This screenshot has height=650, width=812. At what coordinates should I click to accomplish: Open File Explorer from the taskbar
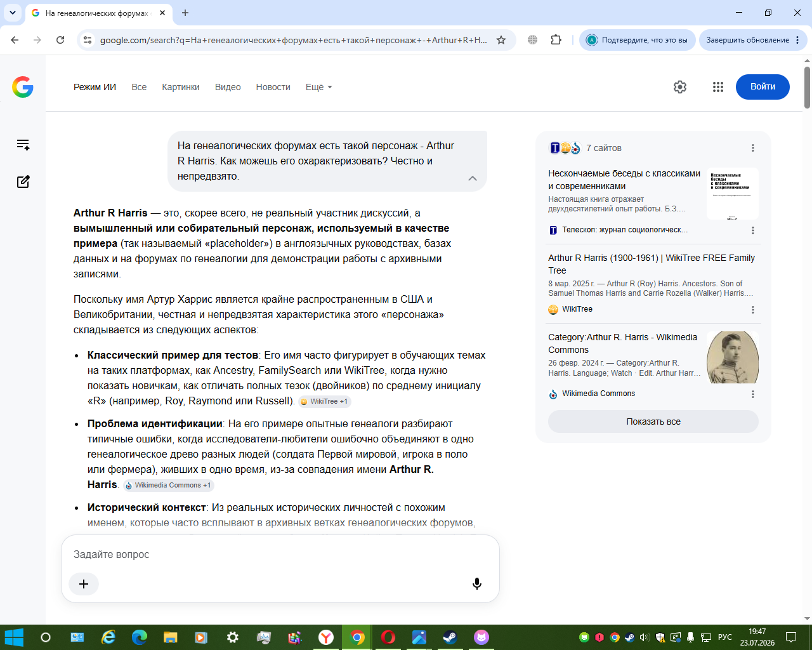[x=171, y=637]
